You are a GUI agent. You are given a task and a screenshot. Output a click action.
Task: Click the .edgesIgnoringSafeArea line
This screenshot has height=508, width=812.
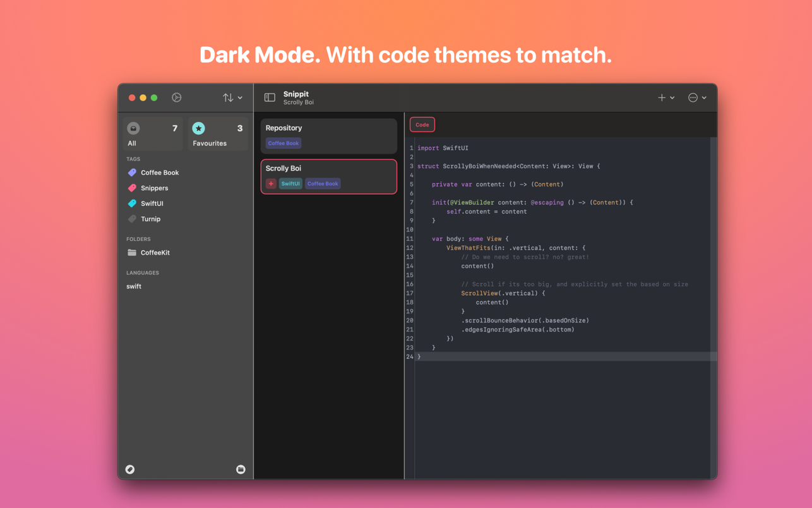(x=518, y=330)
